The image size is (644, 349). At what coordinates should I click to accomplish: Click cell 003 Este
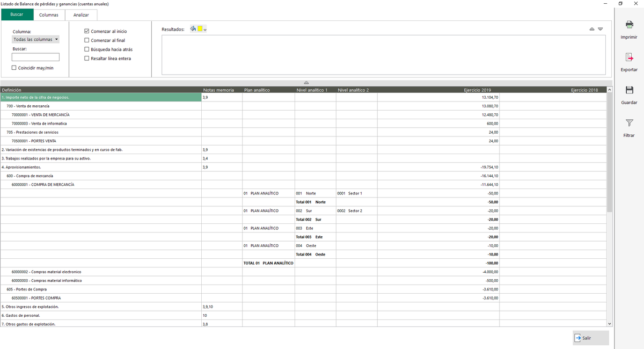point(316,228)
